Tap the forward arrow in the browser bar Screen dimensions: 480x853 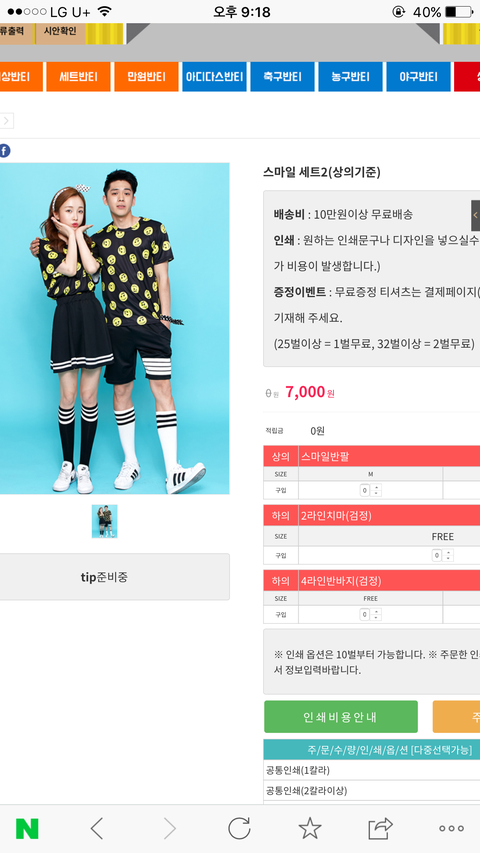(170, 829)
